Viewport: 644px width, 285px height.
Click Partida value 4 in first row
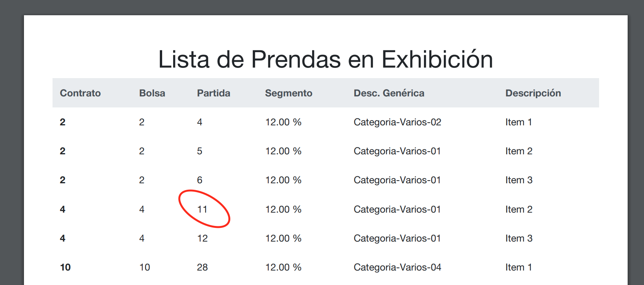pyautogui.click(x=199, y=122)
